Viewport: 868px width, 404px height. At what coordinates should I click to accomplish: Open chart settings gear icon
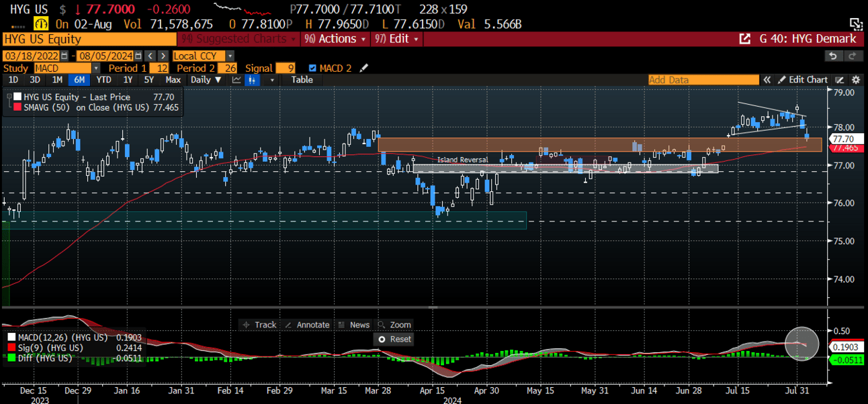coord(856,80)
